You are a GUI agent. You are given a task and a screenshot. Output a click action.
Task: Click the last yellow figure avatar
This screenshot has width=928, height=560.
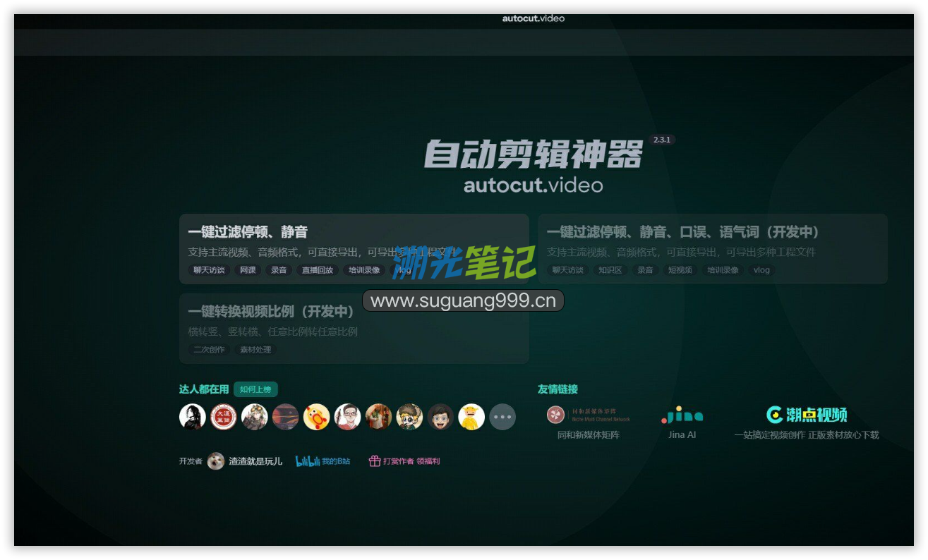click(x=471, y=417)
